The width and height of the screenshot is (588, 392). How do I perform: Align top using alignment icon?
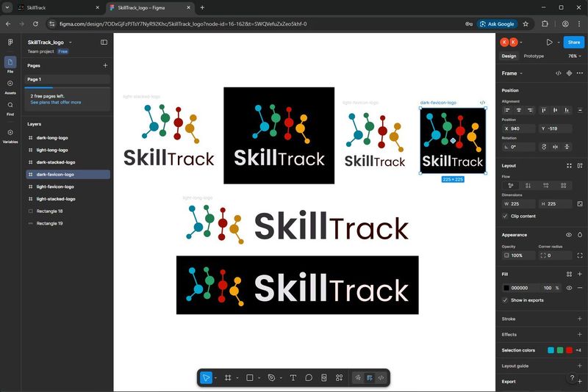(544, 110)
